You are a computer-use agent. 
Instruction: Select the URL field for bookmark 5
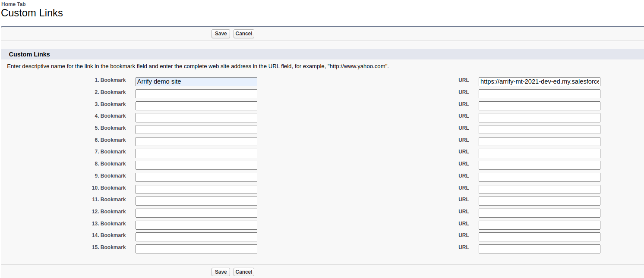pos(540,129)
